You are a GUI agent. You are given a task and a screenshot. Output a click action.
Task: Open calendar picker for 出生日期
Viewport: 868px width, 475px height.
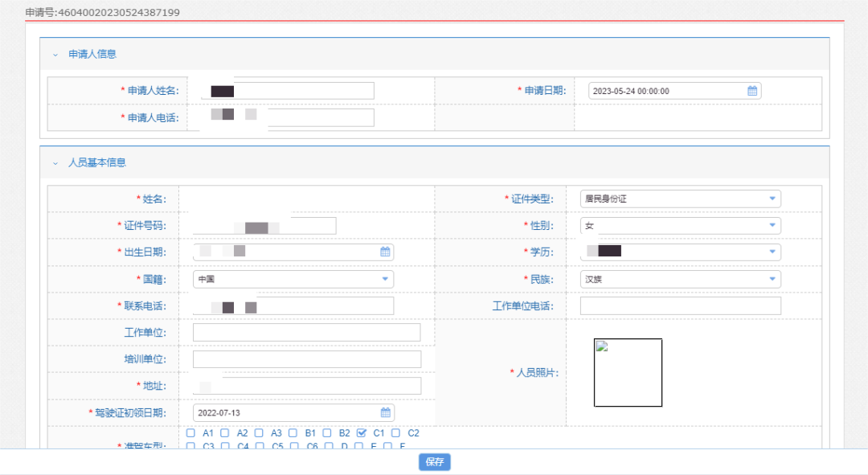click(x=385, y=252)
